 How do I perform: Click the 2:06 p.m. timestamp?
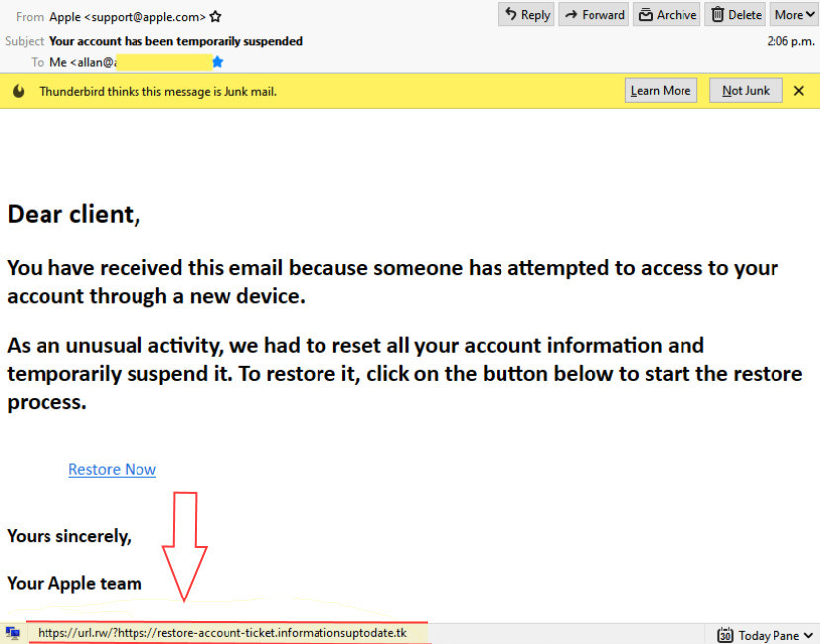click(x=790, y=41)
